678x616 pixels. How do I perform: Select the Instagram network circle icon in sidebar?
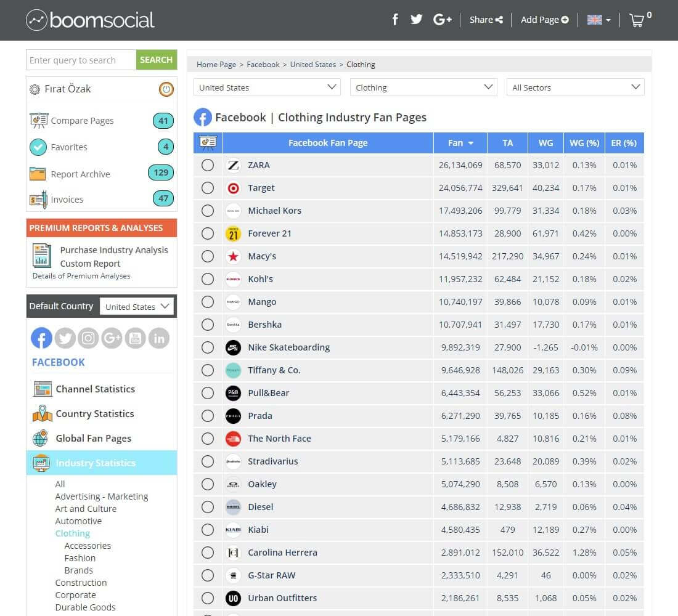[88, 338]
